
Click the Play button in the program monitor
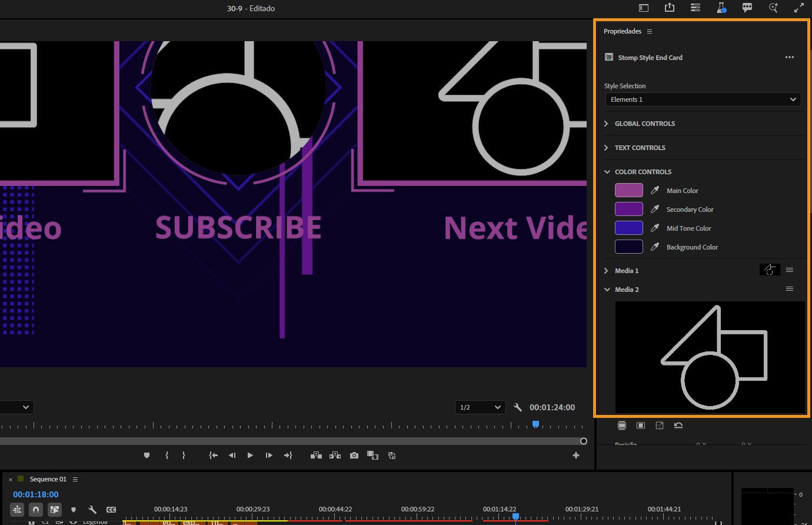(x=250, y=455)
